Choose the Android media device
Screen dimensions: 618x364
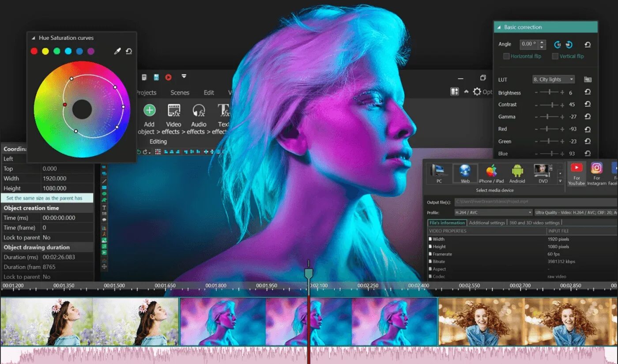click(x=517, y=173)
